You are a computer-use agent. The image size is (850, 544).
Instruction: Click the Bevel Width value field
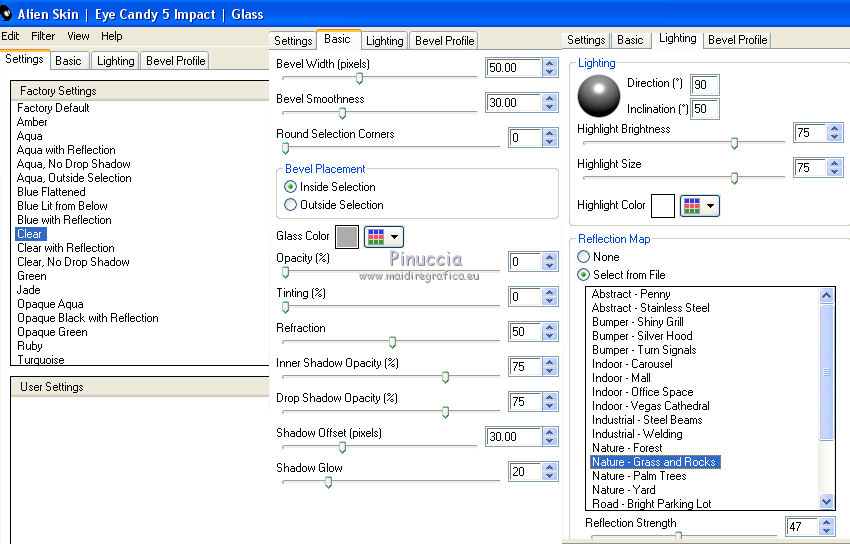coord(513,68)
